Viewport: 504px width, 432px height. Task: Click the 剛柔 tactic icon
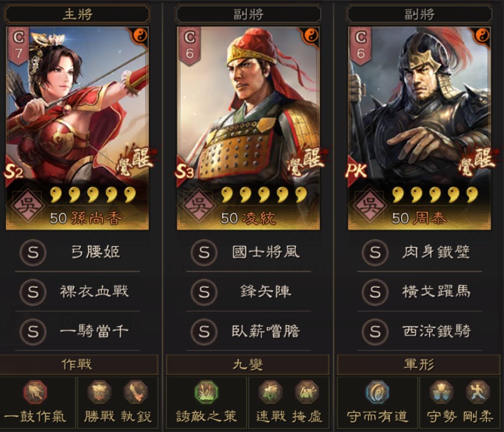pos(478,392)
